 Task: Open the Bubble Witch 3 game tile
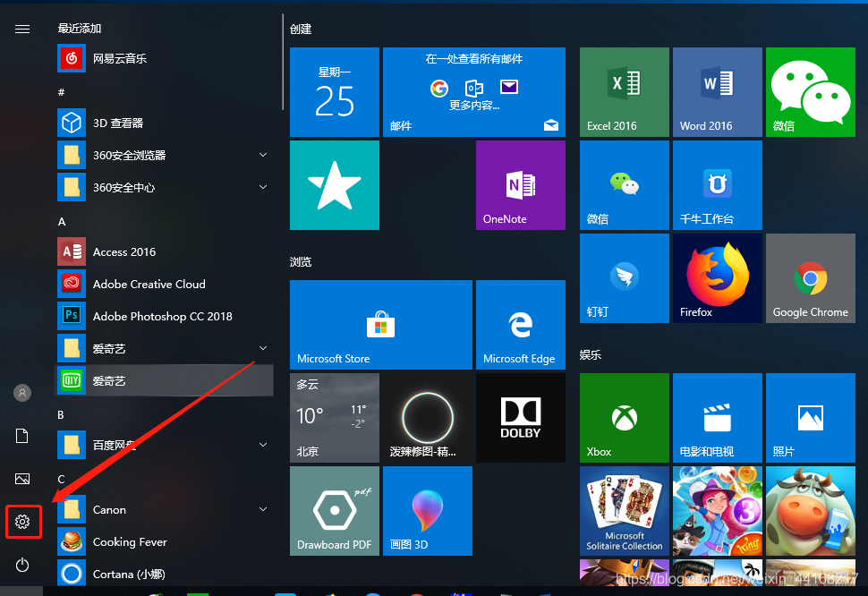point(718,510)
